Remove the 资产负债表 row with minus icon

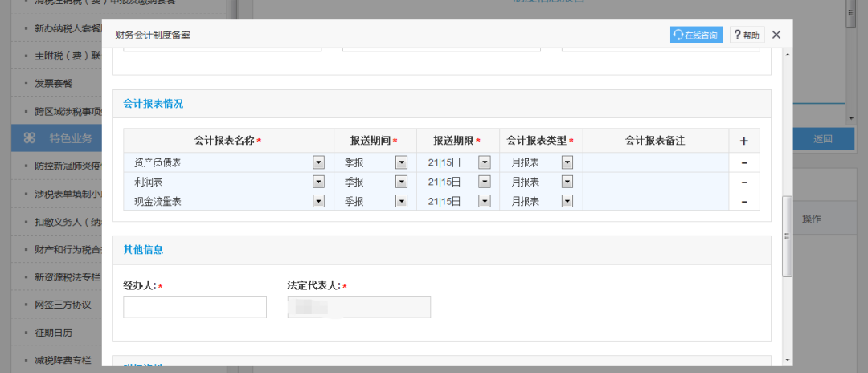tap(744, 162)
